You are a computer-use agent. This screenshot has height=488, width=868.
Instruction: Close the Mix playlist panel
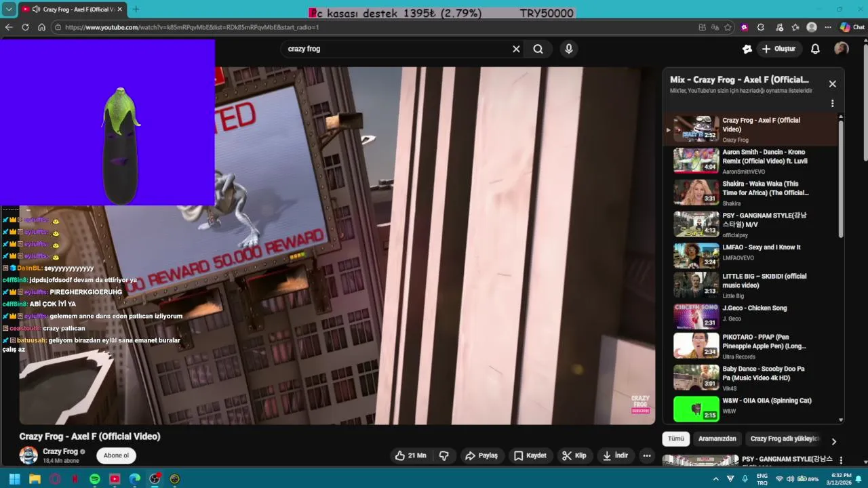[x=833, y=84]
